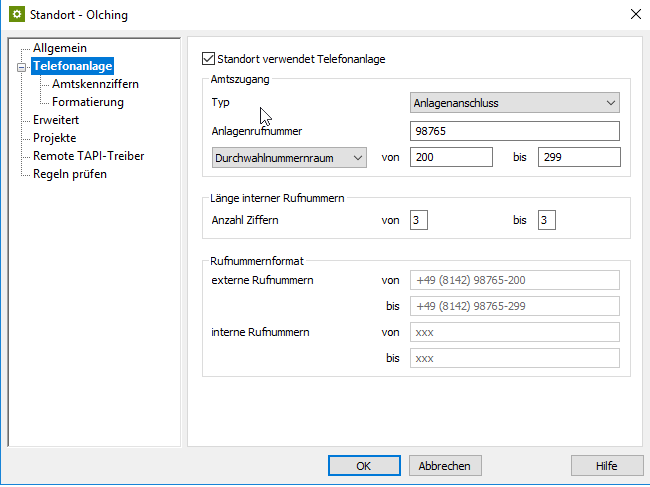
Task: Go to the 'Formatierung' tree entry
Action: (88, 102)
